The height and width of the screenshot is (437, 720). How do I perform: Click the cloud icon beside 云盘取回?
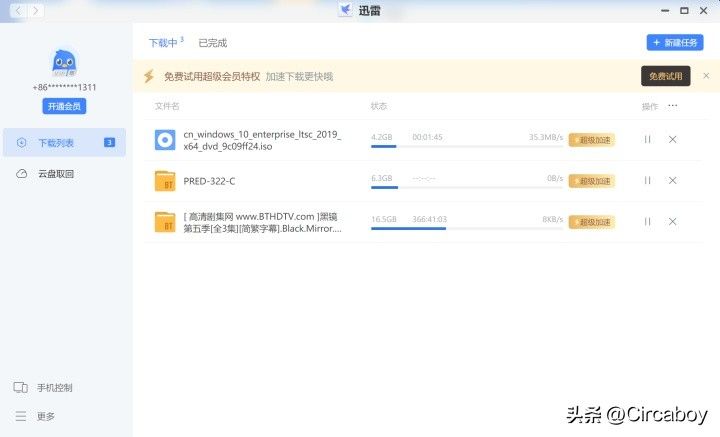[x=22, y=174]
